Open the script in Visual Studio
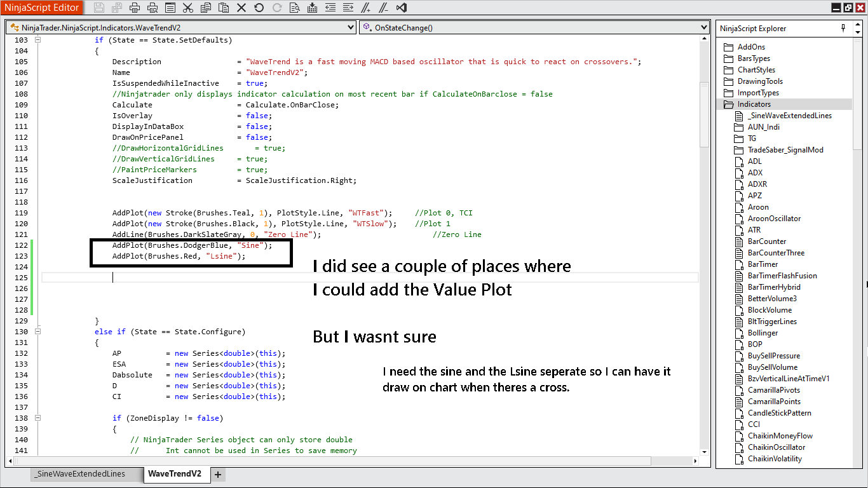This screenshot has height=488, width=868. click(x=402, y=8)
